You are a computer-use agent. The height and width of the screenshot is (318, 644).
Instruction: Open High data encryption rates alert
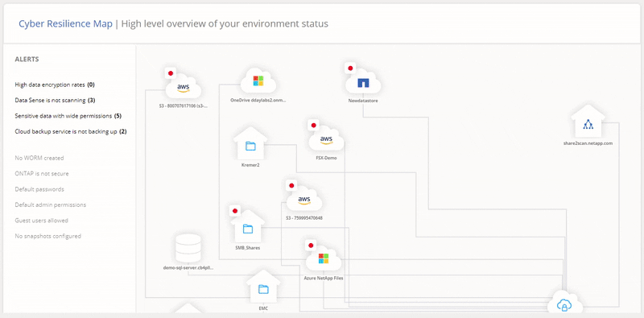55,85
